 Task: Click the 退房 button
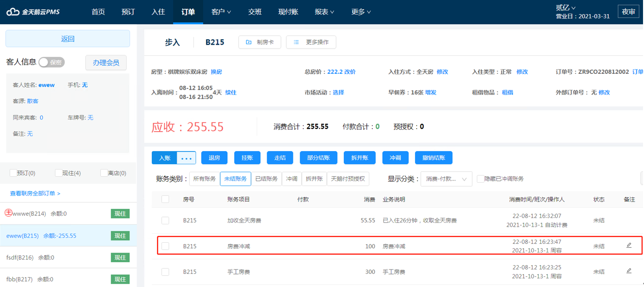(214, 158)
